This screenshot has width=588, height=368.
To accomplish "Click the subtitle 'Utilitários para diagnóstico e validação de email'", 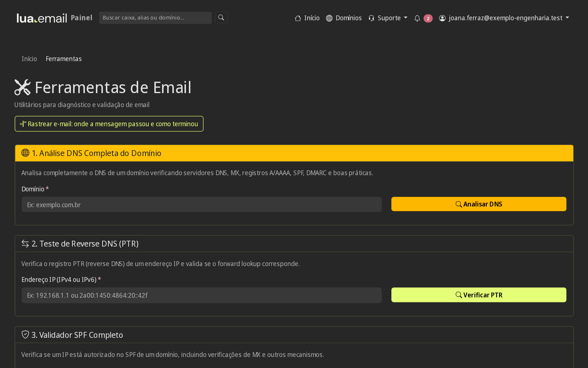I will coord(82,105).
